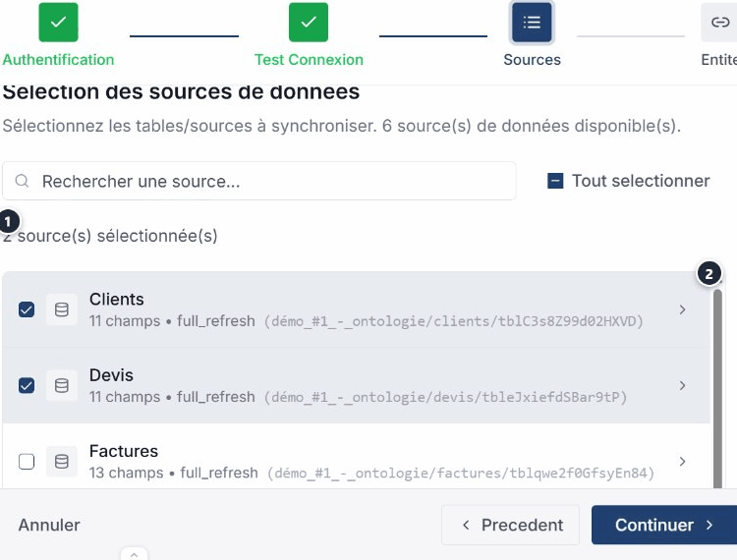Click the Entités step link icon
This screenshot has width=737, height=560.
719,22
